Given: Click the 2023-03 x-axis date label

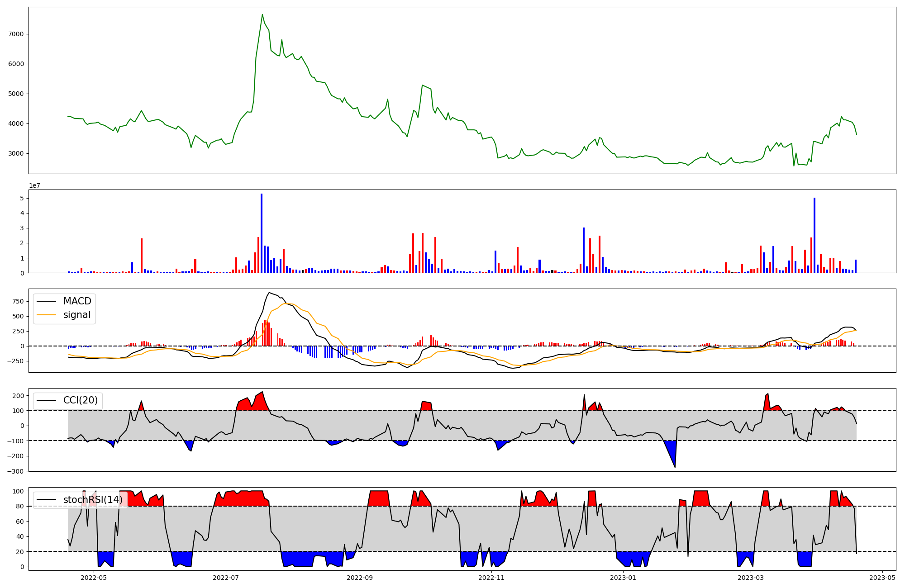Looking at the screenshot, I should pyautogui.click(x=751, y=578).
